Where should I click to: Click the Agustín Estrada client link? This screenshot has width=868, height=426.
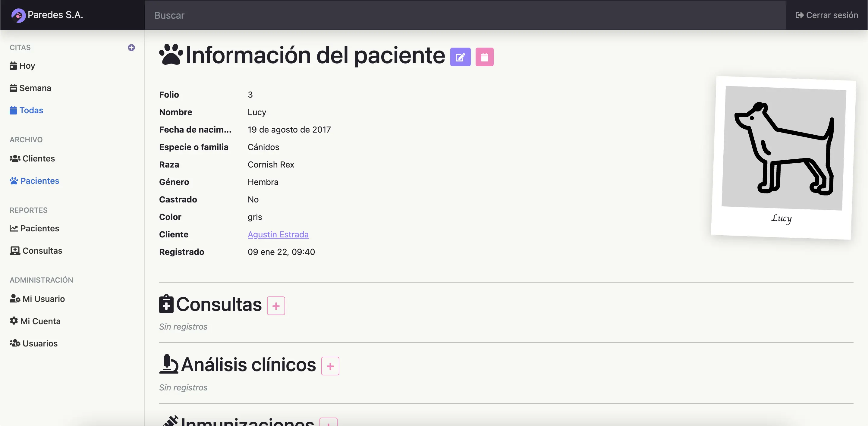pos(278,234)
